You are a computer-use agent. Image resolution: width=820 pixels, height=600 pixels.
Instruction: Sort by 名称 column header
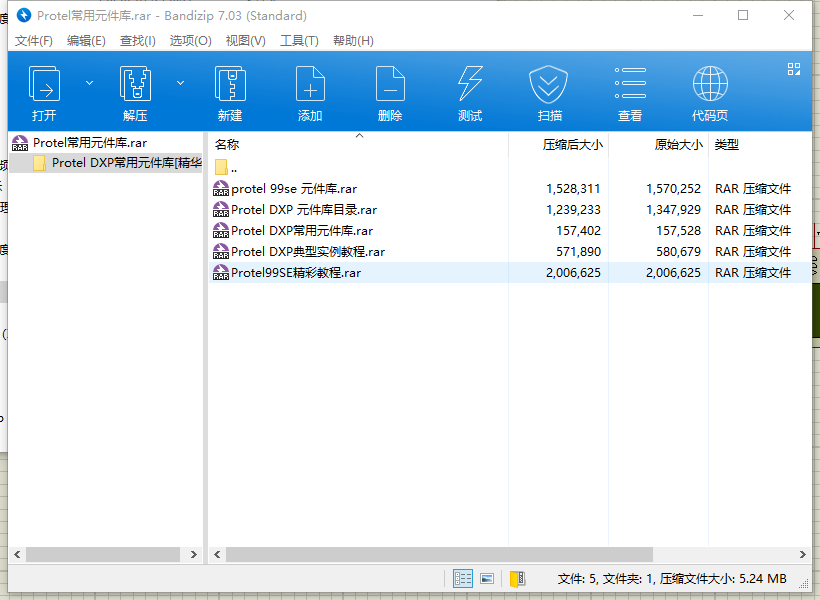[359, 144]
